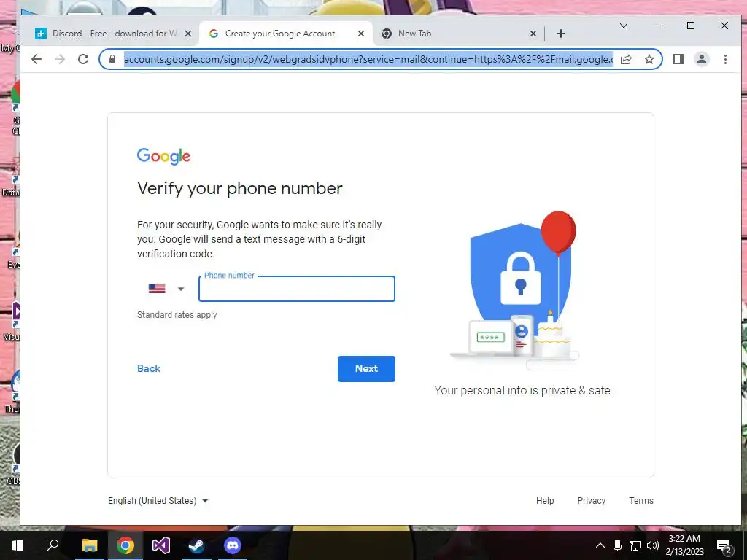The image size is (747, 560).
Task: View site information via padlock icon
Action: pos(112,59)
